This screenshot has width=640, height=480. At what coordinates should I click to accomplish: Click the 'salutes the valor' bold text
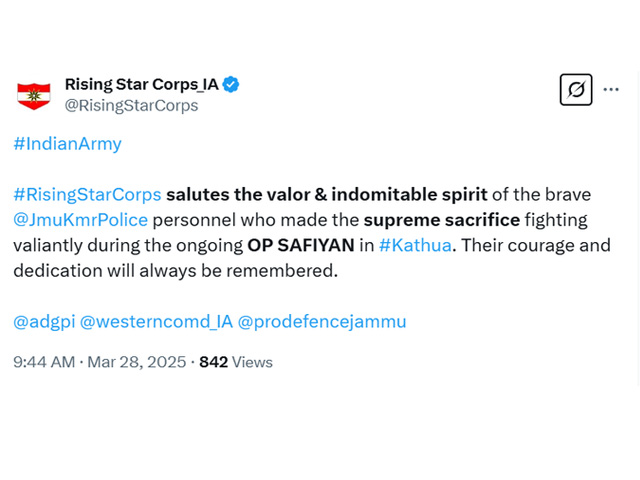point(238,195)
